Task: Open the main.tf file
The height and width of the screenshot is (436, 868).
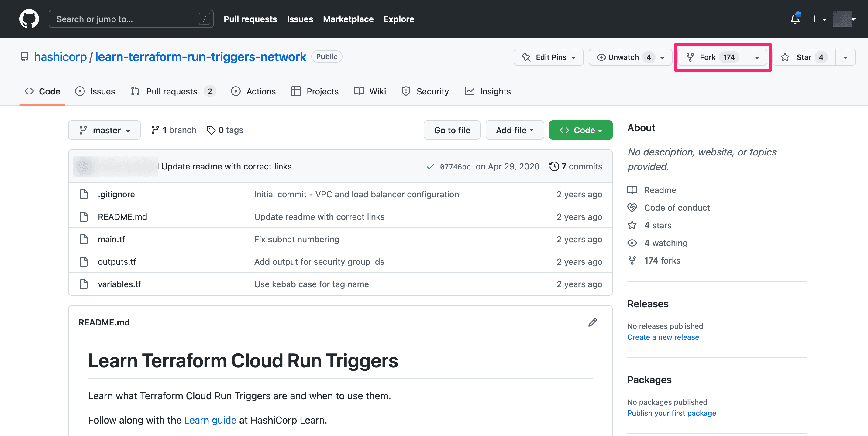Action: 111,239
